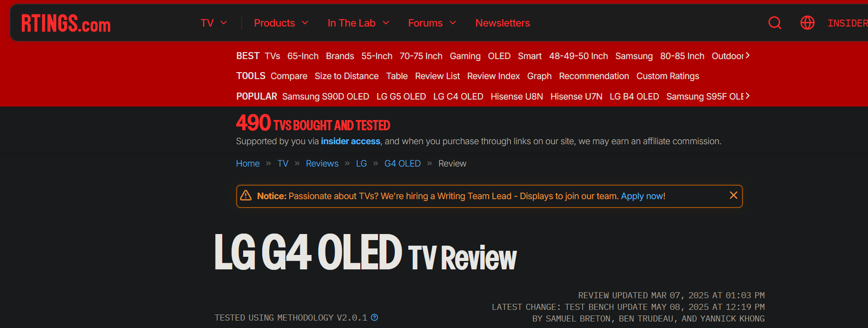Go to TV breadcrumb

283,163
